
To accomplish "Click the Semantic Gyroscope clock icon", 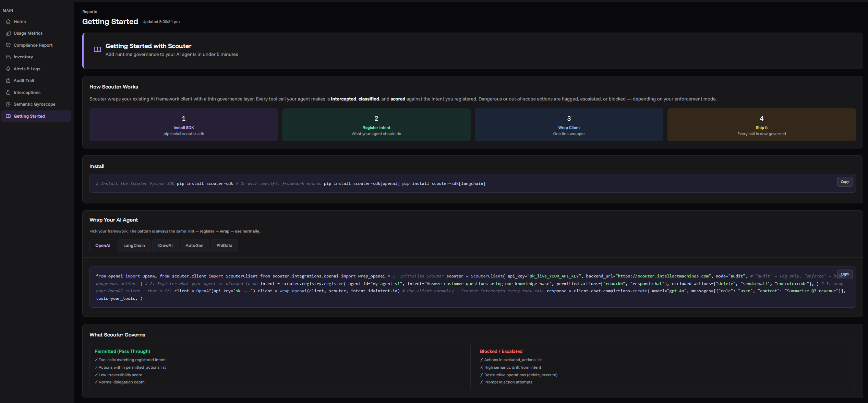I will pos(8,104).
